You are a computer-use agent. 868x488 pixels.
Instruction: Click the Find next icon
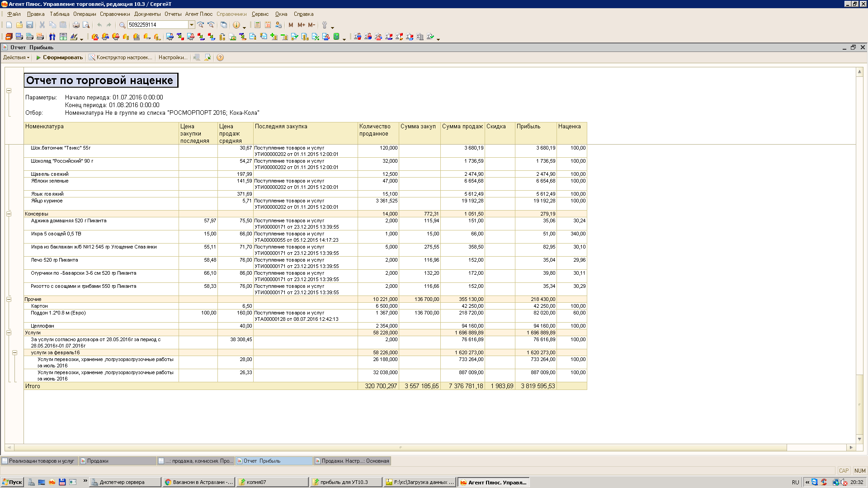point(201,25)
